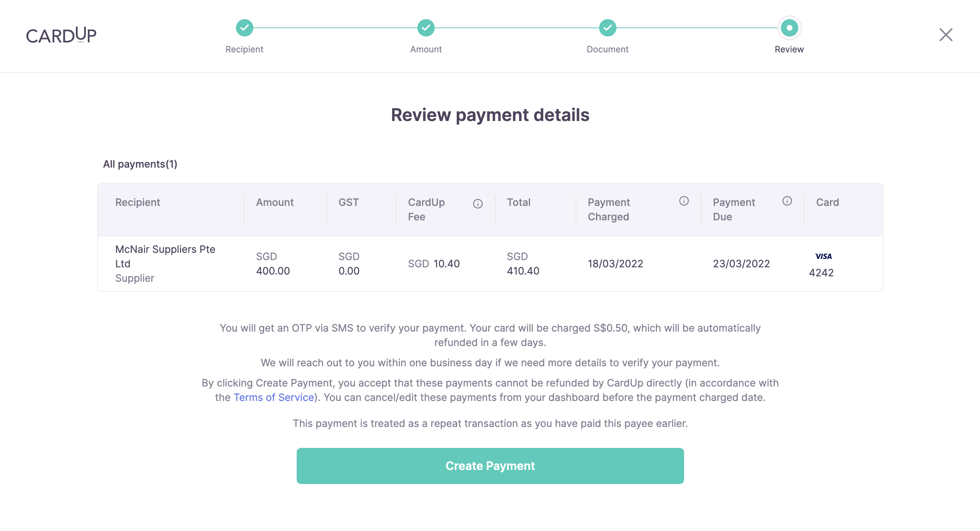Click the Recipient step checkmark icon
980x531 pixels.
pos(244,28)
